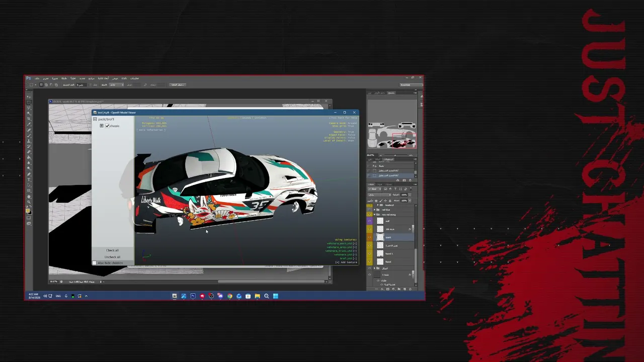This screenshot has width=644, height=362.
Task: Toggle visibility of new red orang group
Action: [x=370, y=215]
